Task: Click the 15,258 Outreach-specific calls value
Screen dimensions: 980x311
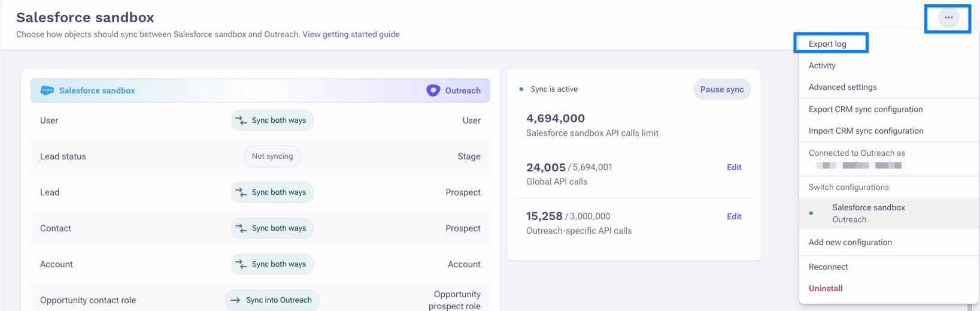Action: 544,216
